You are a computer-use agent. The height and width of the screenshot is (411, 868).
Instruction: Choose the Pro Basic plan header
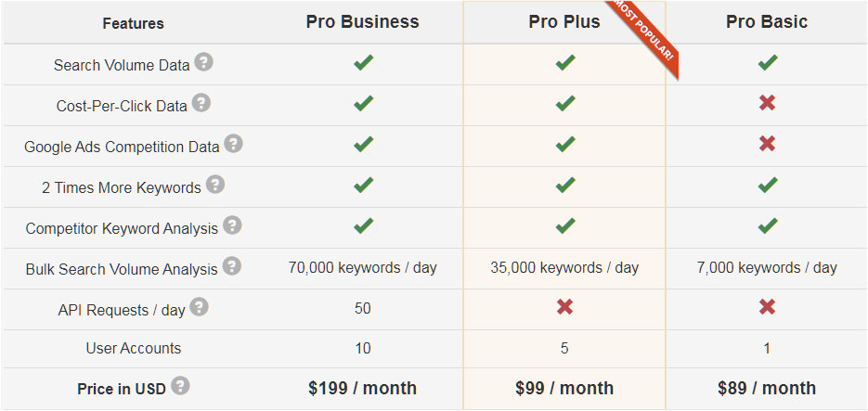(767, 22)
